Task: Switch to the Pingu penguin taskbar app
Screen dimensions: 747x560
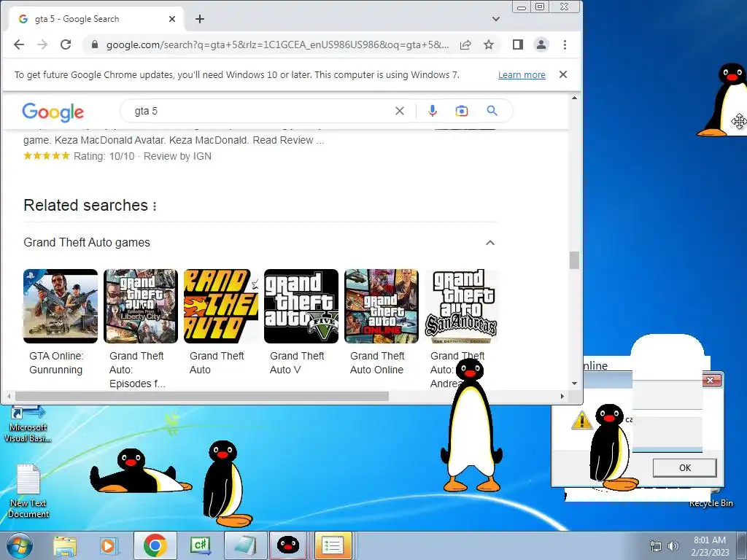Action: pyautogui.click(x=288, y=545)
